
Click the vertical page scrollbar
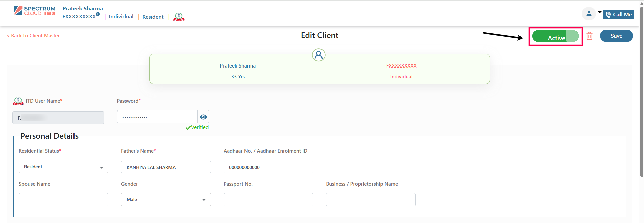tap(642, 91)
